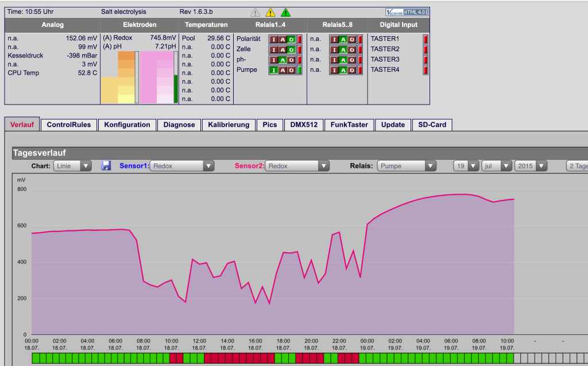Screen dimensions: 588x366
Task: Open the Kalibrierung tab
Action: click(229, 125)
